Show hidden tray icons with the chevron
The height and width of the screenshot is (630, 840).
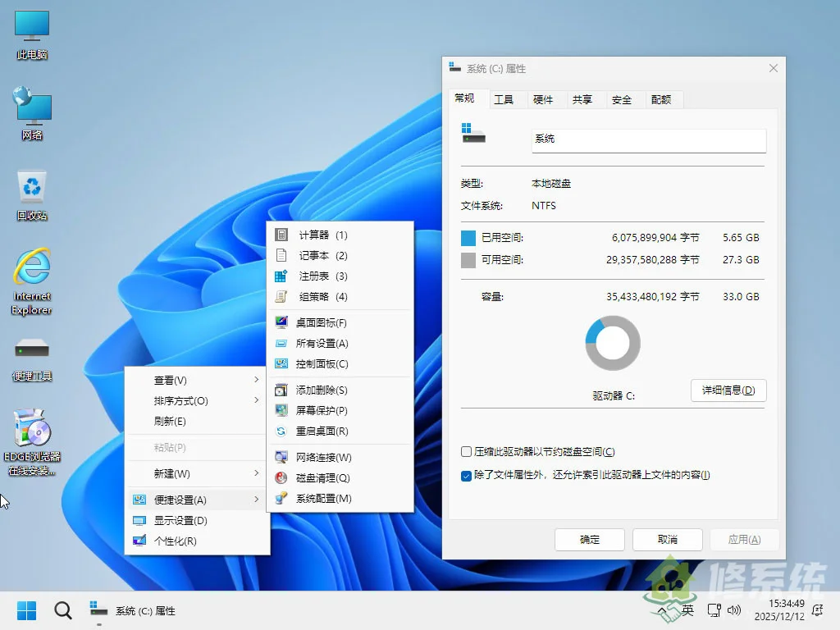pyautogui.click(x=661, y=610)
